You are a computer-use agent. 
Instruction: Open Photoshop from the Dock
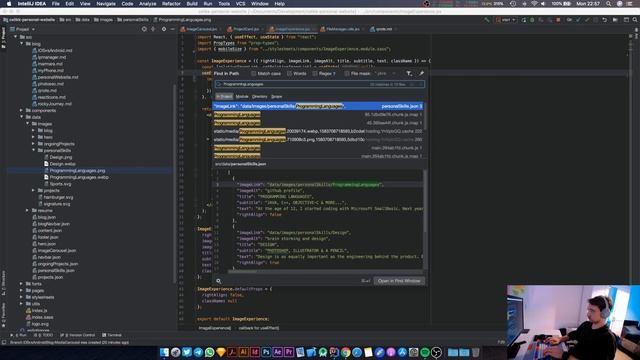(266, 352)
